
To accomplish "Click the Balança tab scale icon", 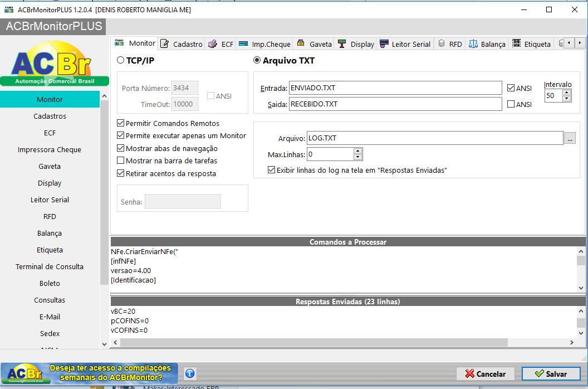I will point(473,44).
